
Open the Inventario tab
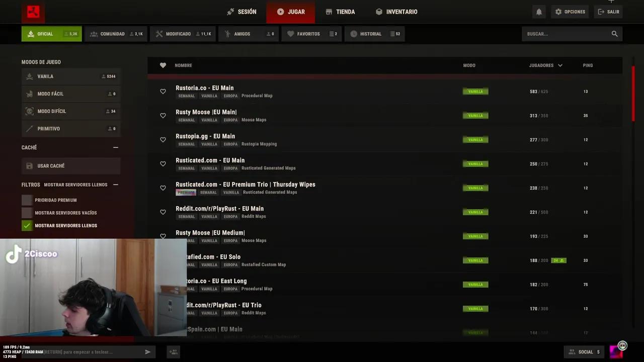[x=396, y=12]
